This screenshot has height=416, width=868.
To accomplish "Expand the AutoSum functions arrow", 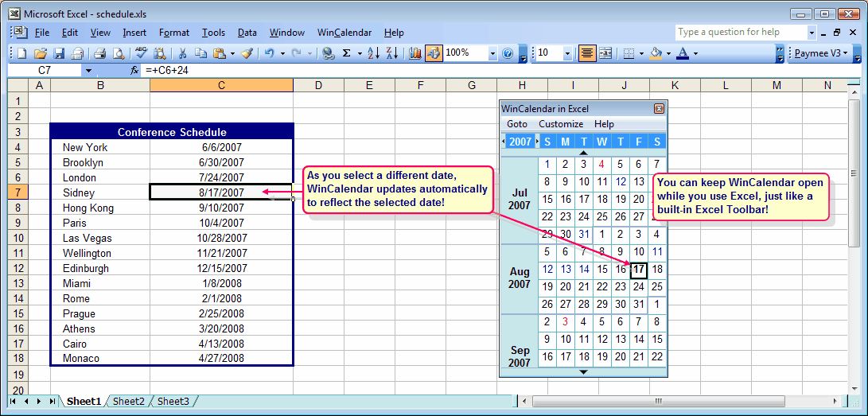I will (360, 53).
